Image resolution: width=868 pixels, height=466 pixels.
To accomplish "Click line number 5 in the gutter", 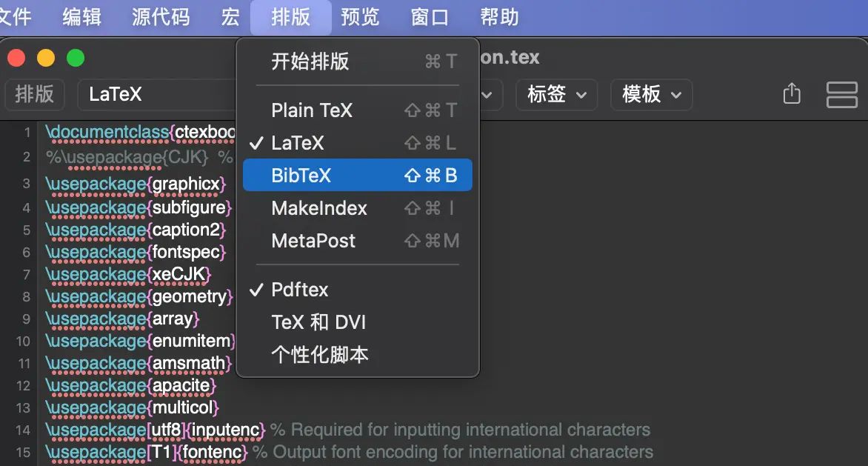I will (x=26, y=230).
